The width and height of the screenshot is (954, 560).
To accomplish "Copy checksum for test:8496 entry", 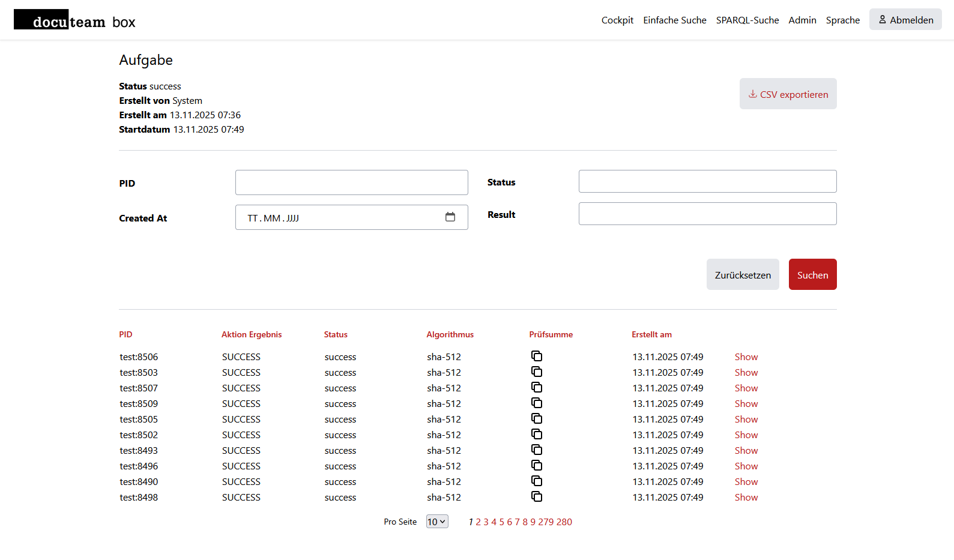I will (537, 465).
